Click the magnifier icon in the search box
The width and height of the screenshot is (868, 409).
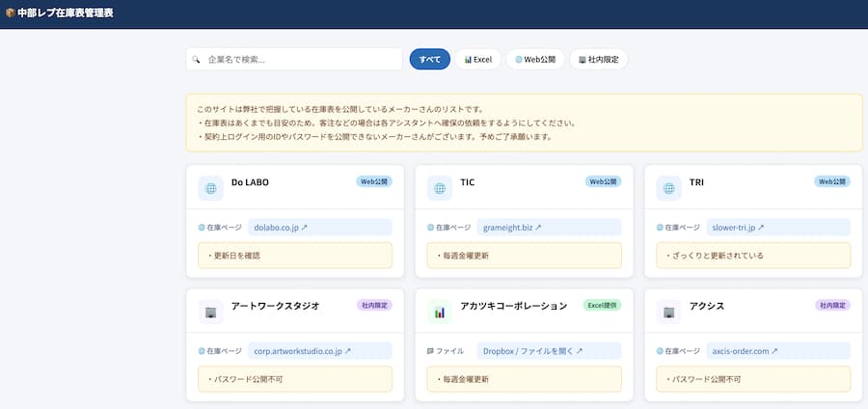click(x=196, y=59)
